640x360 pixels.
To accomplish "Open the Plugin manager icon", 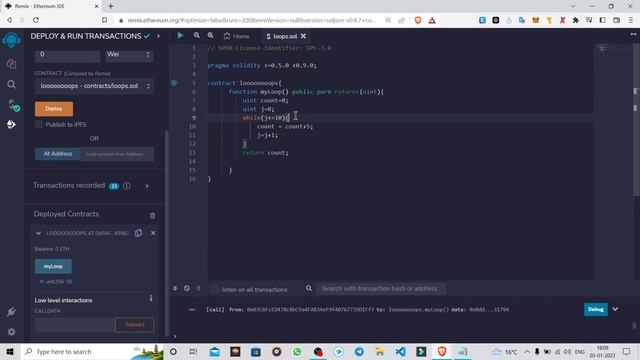I will click(11, 312).
